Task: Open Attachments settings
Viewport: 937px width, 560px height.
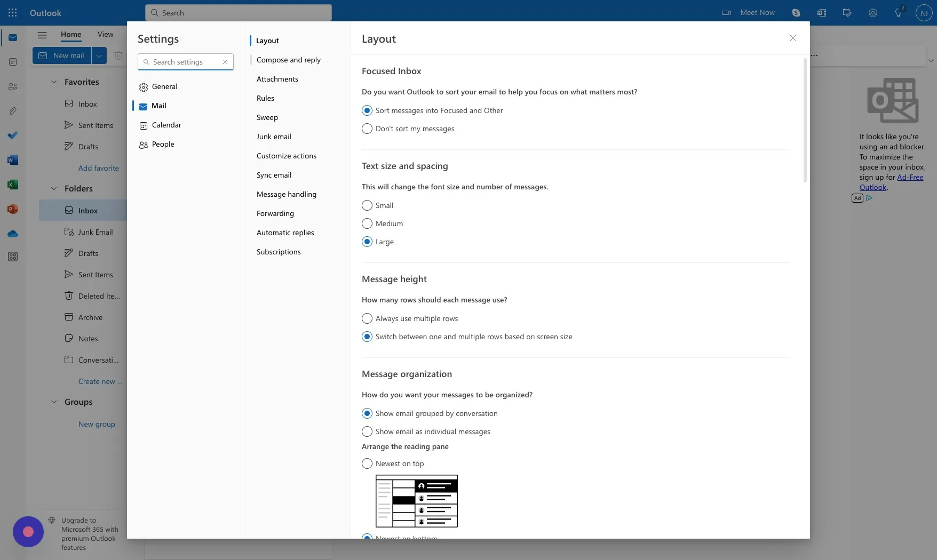Action: point(277,79)
